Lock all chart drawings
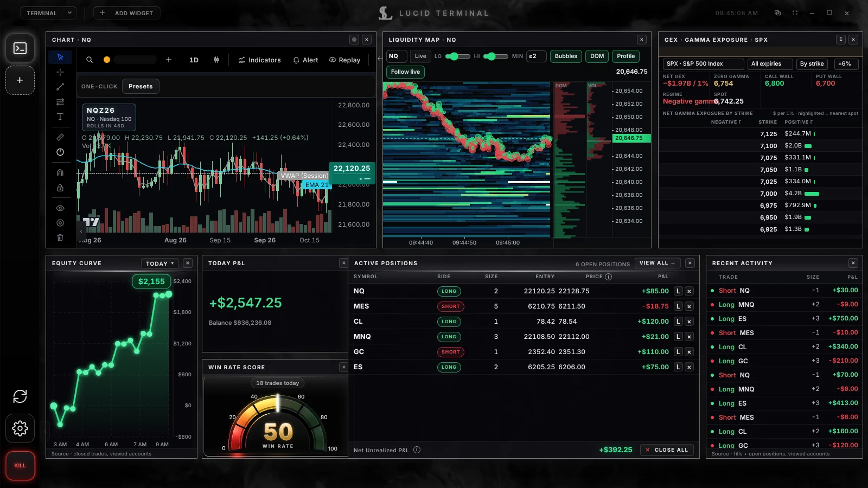The height and width of the screenshot is (488, 868). 60,188
